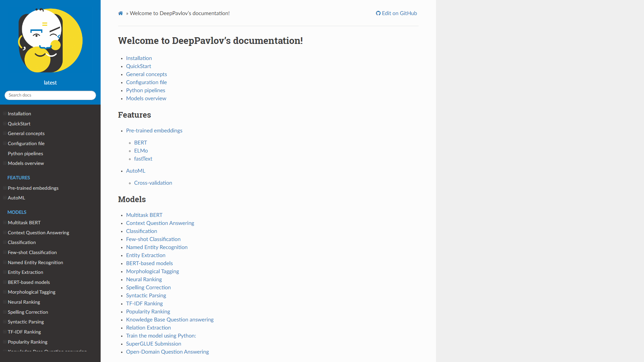Open Python pipelines in sidebar menu

pos(25,154)
